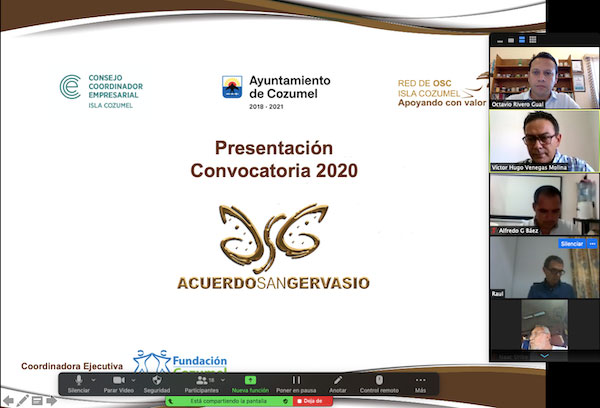The height and width of the screenshot is (408, 600).
Task: Open the slideshow slide menu icon
Action: (x=37, y=401)
